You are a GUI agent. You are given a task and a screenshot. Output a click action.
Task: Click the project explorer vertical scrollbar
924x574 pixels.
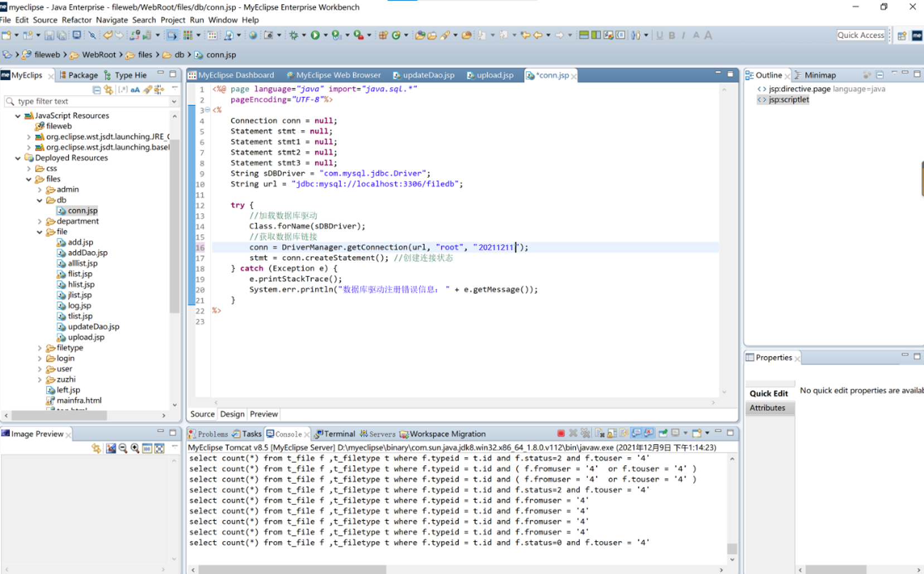coord(175,227)
